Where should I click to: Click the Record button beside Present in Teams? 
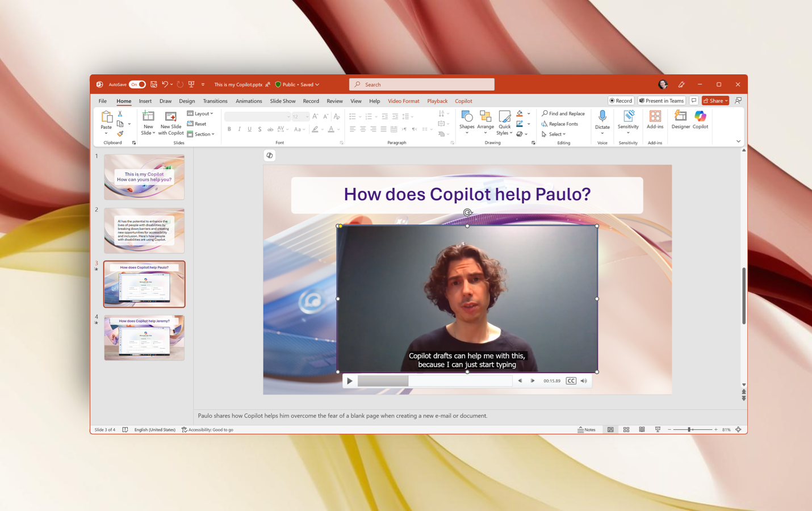coord(621,100)
